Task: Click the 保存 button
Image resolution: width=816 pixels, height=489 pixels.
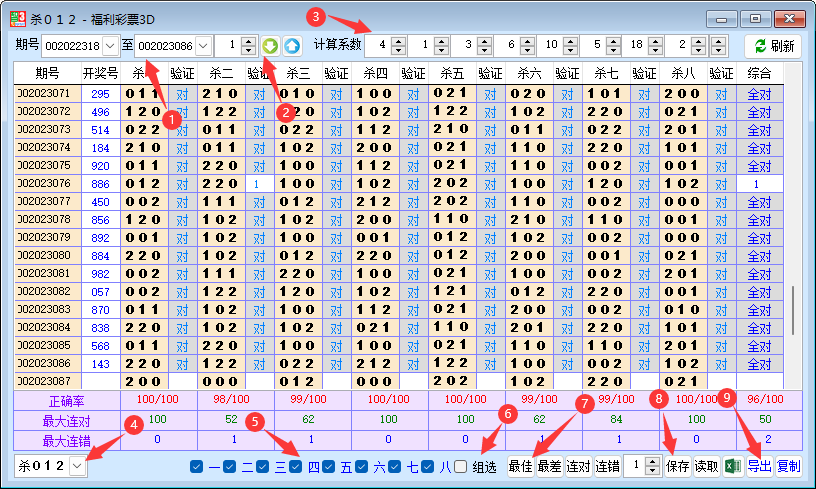Action: coord(678,466)
